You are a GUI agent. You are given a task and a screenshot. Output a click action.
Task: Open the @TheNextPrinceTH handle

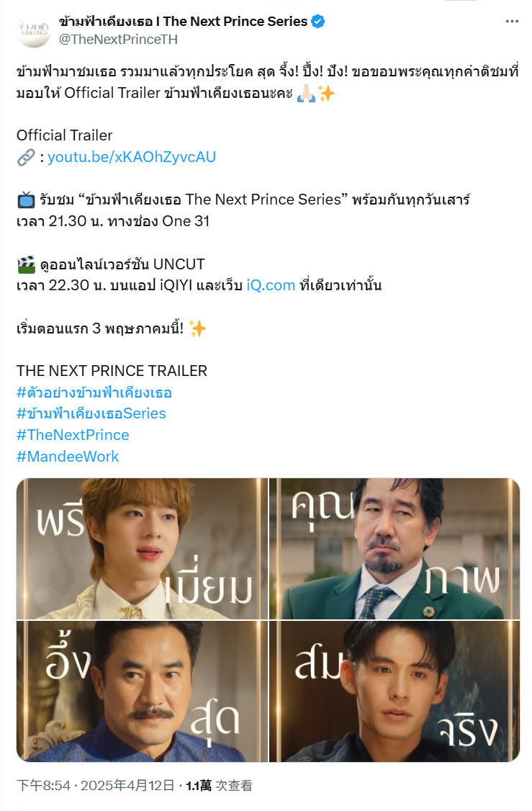pyautogui.click(x=118, y=40)
